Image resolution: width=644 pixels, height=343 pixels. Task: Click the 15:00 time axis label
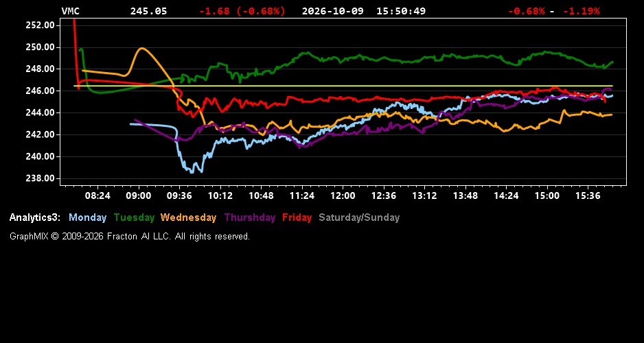547,196
